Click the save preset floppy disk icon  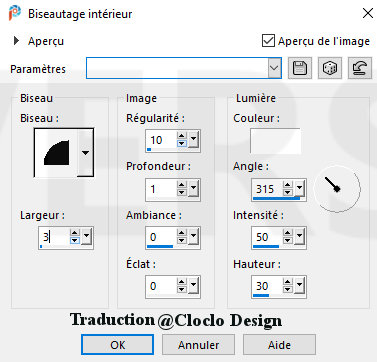300,68
